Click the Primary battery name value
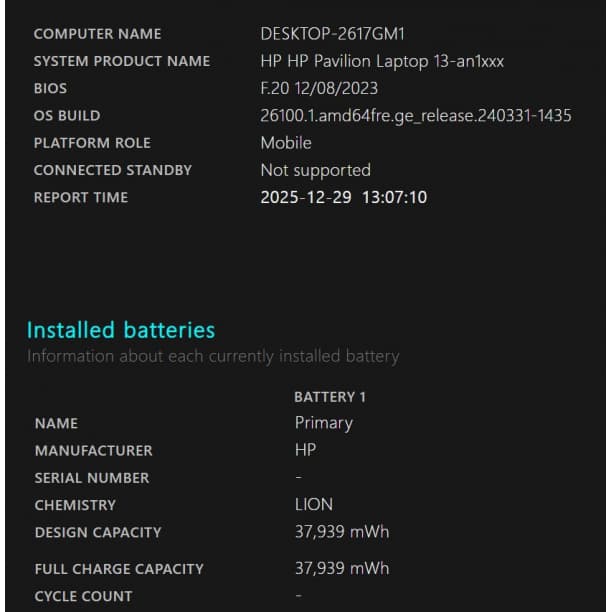 click(323, 423)
